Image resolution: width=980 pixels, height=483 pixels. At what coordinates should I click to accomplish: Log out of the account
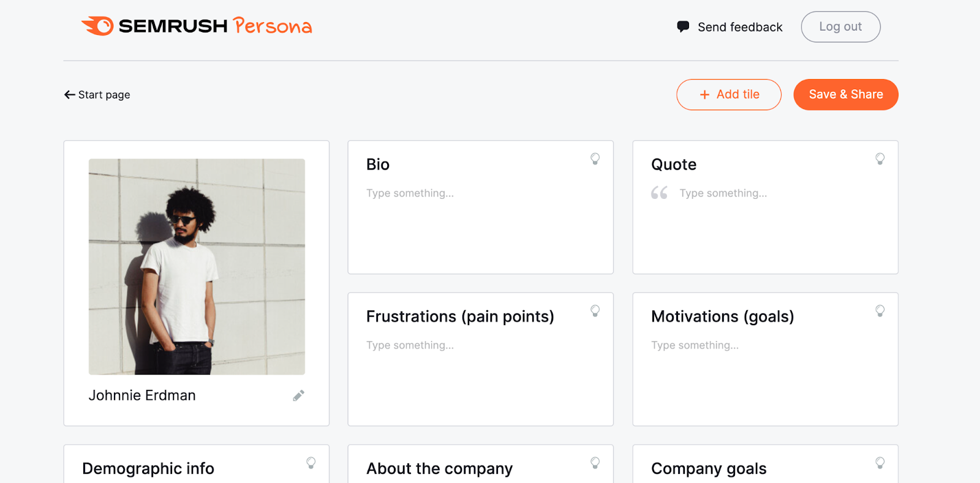point(840,27)
